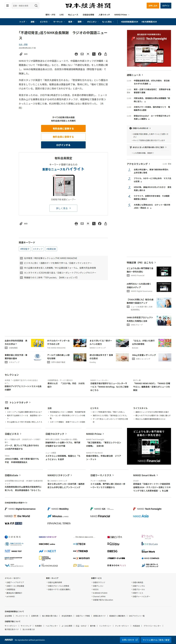Open the NIKKEI Financial banner ad
This screenshot has width=176, height=644.
point(149,446)
